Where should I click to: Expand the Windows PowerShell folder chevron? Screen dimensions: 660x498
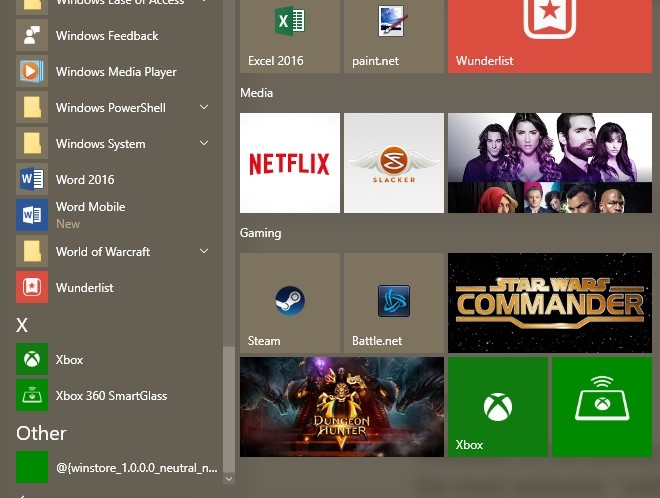click(204, 107)
